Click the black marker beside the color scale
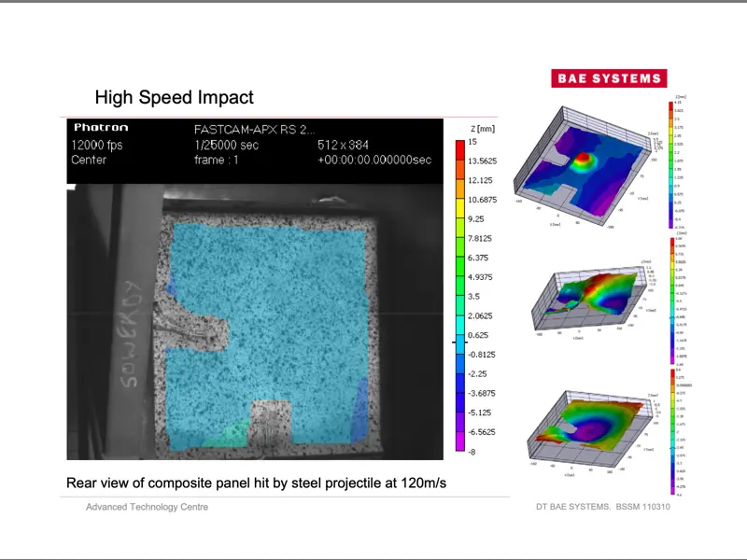This screenshot has width=747, height=560. tap(455, 343)
